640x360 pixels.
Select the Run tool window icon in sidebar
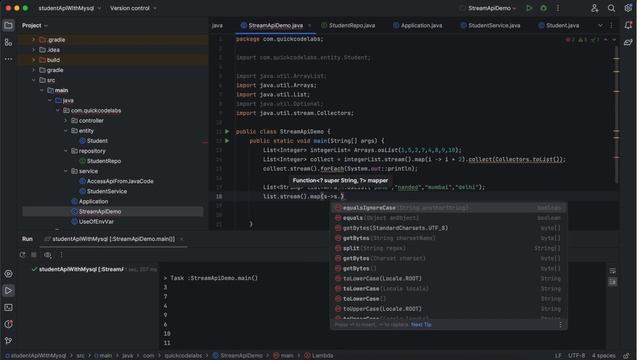[x=8, y=291]
